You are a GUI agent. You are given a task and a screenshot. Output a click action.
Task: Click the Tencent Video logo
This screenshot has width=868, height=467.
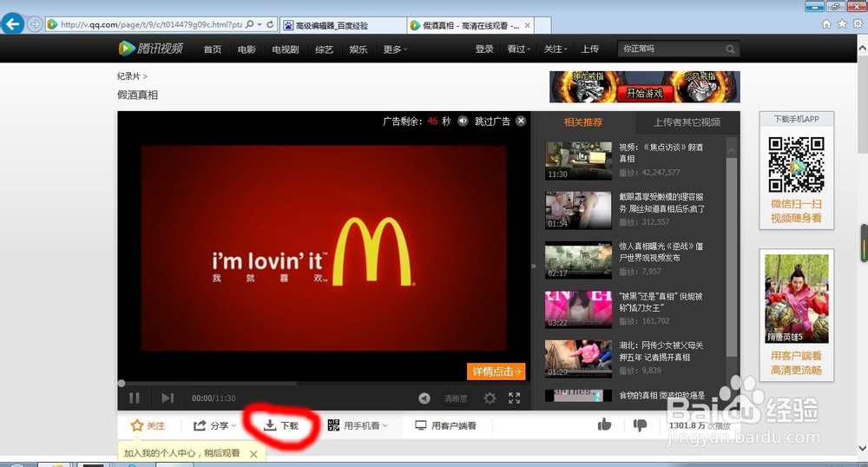pos(150,49)
